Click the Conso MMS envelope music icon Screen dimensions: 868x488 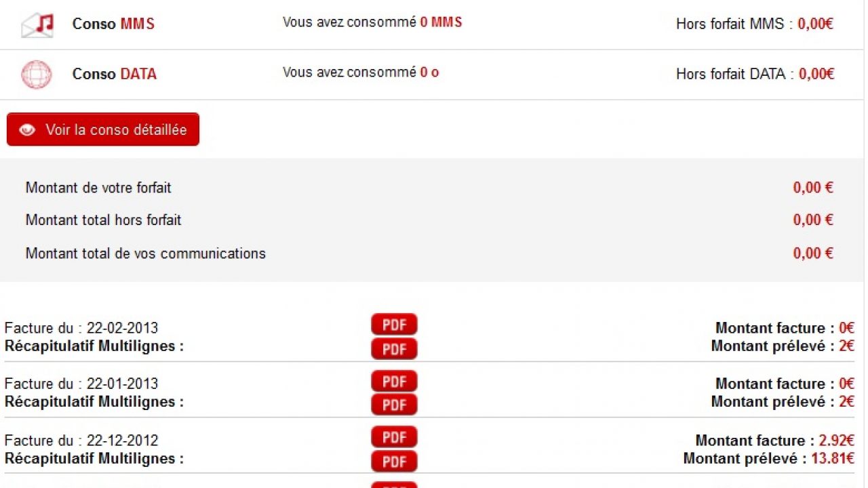(37, 24)
